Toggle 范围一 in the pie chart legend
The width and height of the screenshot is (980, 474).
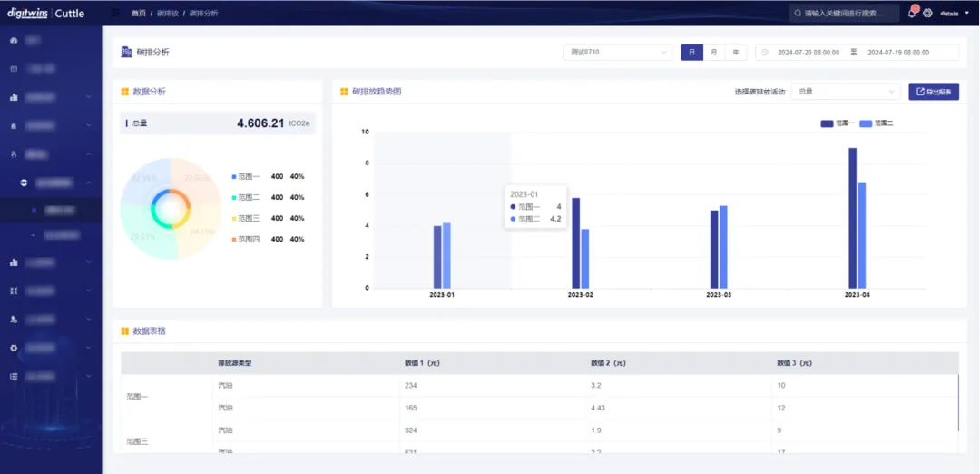(245, 176)
